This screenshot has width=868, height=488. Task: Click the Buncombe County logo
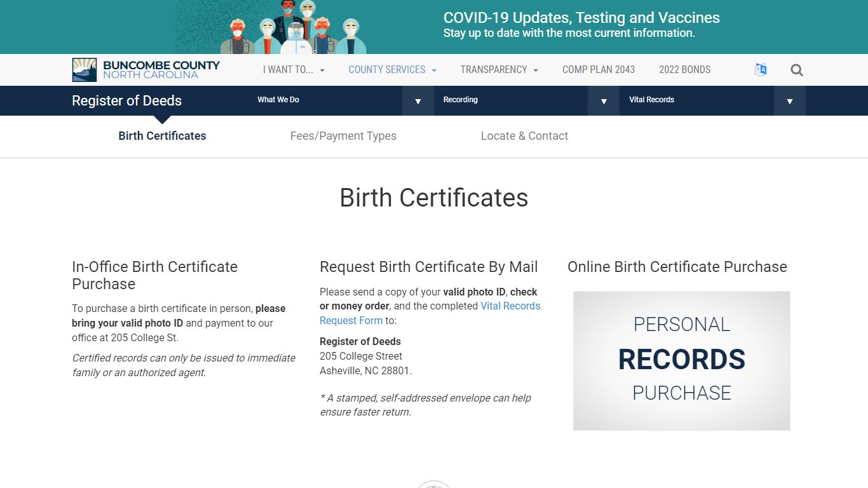pos(146,70)
